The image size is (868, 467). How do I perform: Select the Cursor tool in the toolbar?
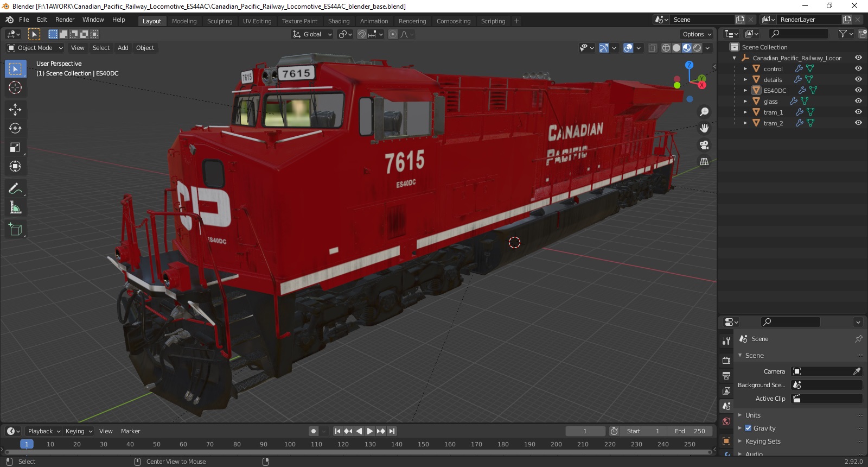click(15, 87)
